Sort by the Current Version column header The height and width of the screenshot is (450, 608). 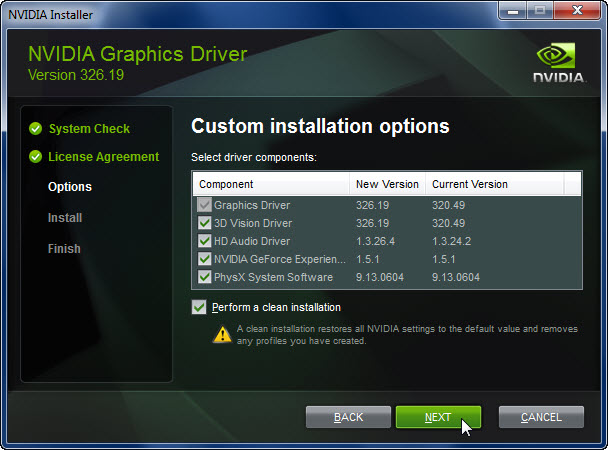pos(494,184)
